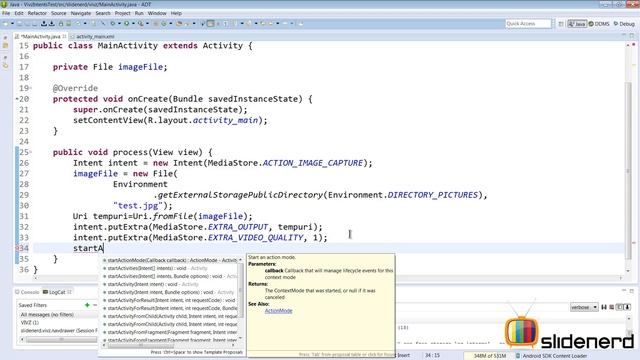Click the Save toolbar icon
This screenshot has width=640, height=360.
coord(20,24)
